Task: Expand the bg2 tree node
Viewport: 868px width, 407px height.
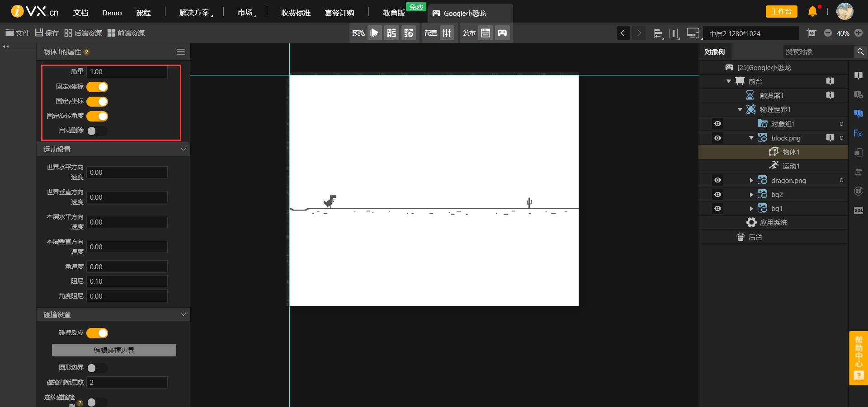Action: 751,195
